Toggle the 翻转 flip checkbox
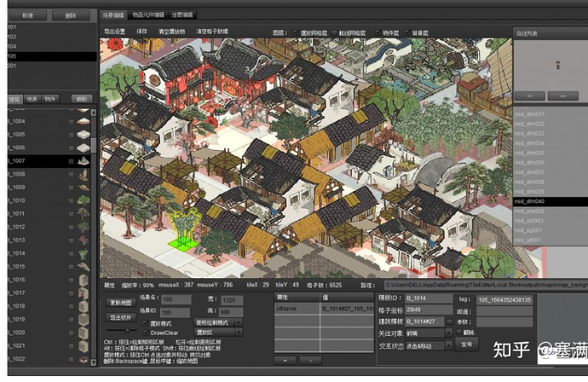The width and height of the screenshot is (588, 382). point(458,332)
